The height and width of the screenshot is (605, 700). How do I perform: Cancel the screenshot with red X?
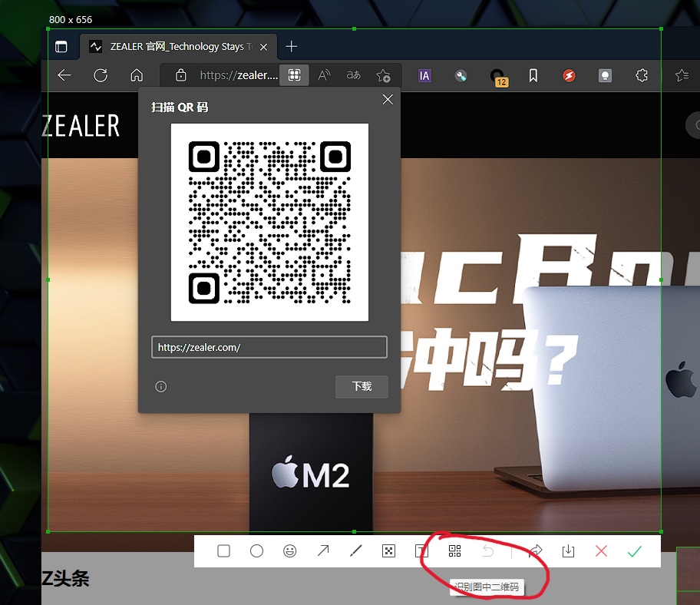pos(601,551)
